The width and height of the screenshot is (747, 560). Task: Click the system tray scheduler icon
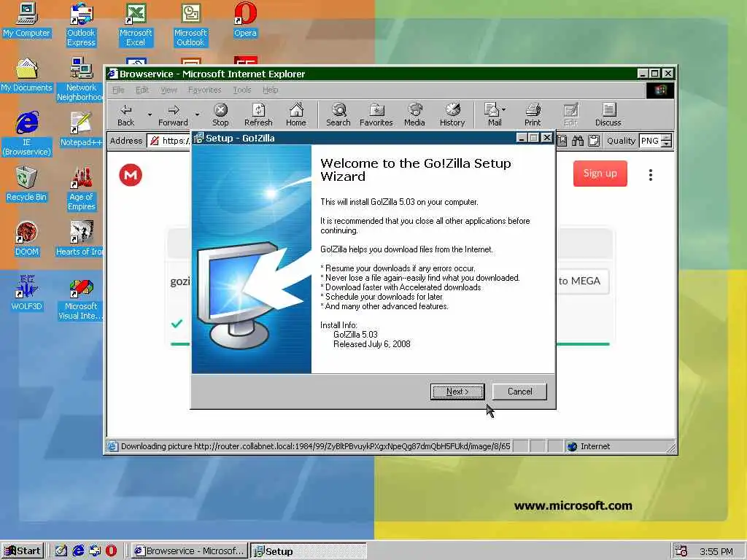681,551
